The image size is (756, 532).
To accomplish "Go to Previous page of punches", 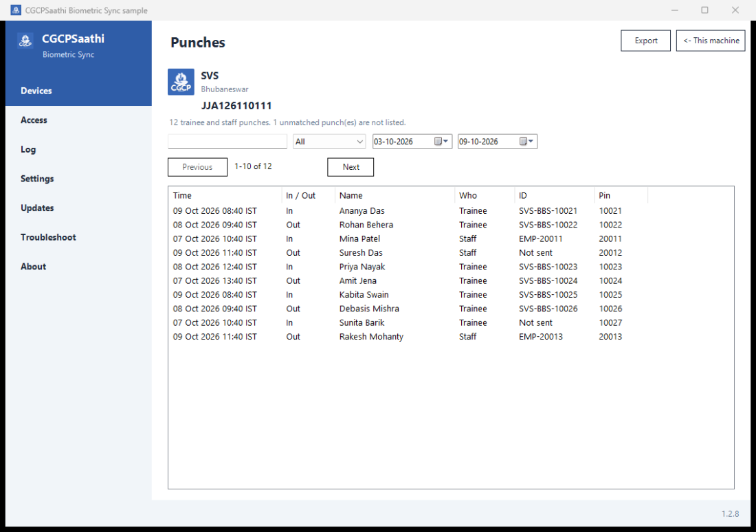I will pos(198,167).
